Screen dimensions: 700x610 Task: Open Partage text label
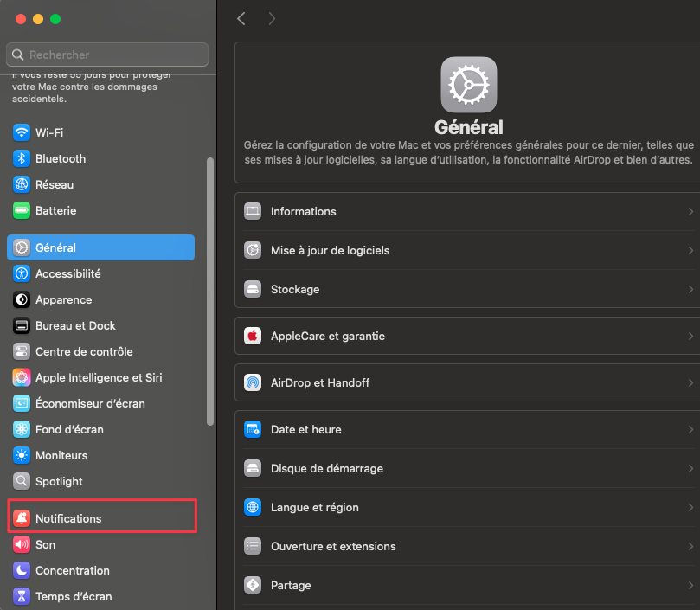click(291, 585)
